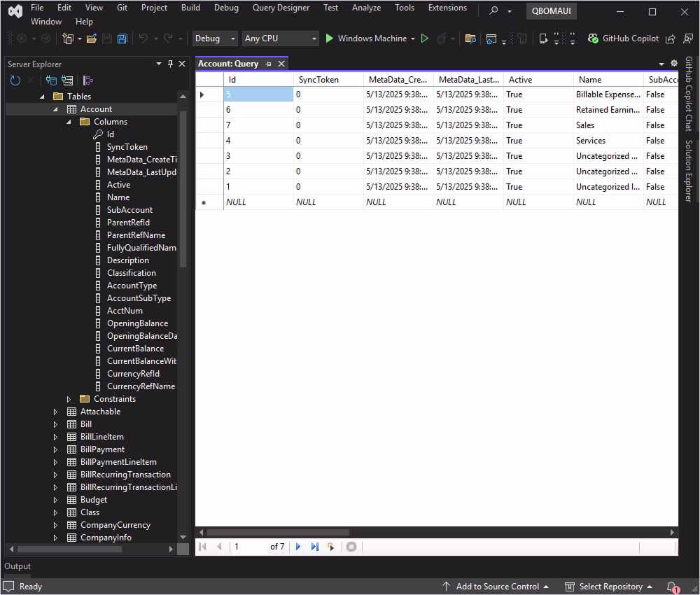700x595 pixels.
Task: Open Solution Explorer side tab
Action: coord(689,171)
